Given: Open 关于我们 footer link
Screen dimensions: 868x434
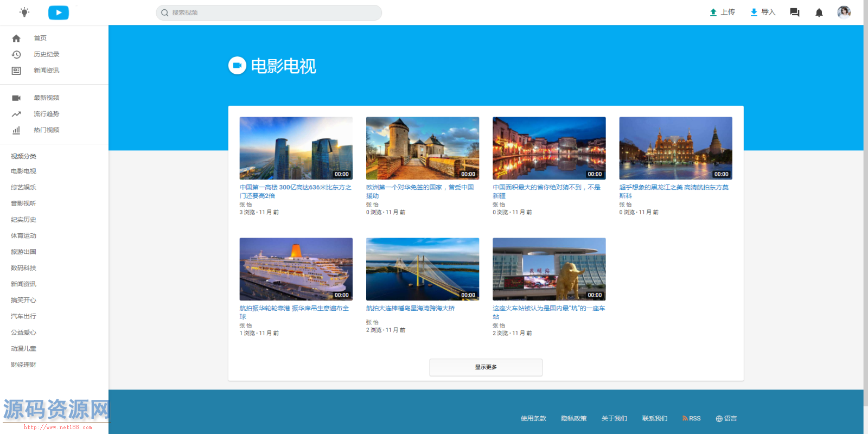Looking at the screenshot, I should pos(614,418).
